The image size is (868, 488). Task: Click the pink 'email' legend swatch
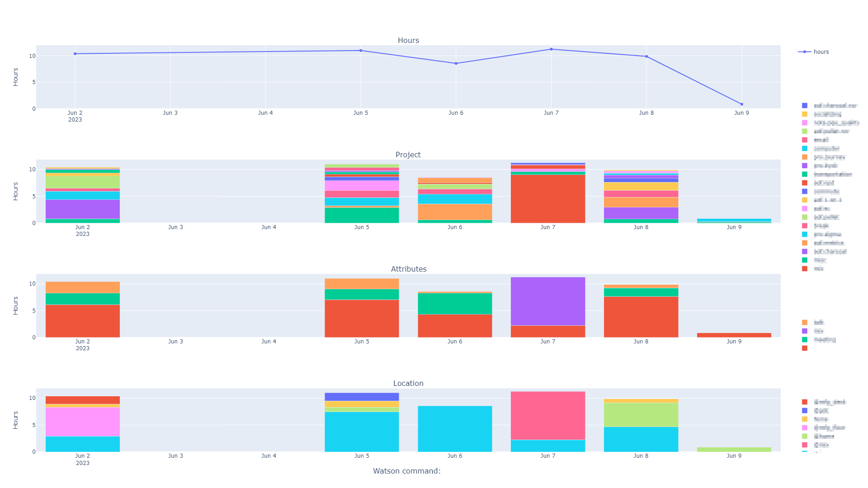point(805,140)
